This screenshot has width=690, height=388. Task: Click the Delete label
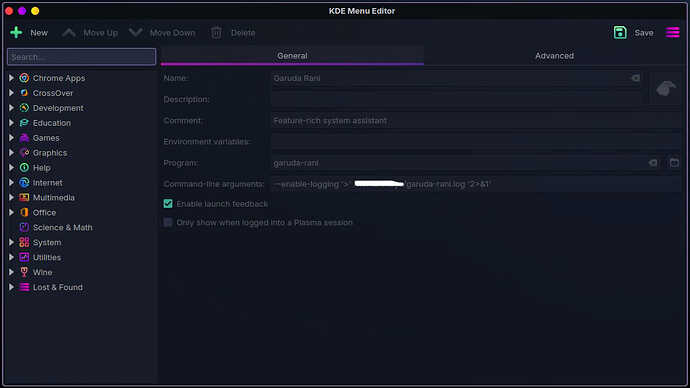pos(243,33)
